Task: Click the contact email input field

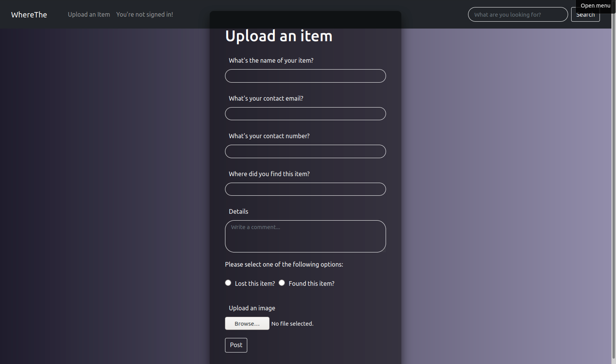Action: pyautogui.click(x=305, y=114)
